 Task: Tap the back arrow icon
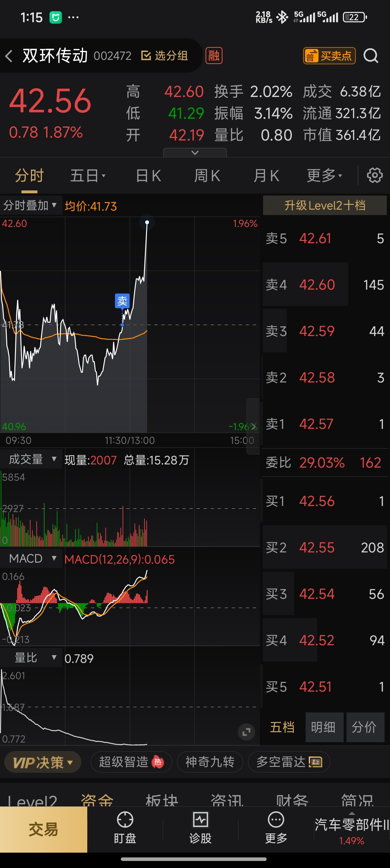(x=9, y=56)
